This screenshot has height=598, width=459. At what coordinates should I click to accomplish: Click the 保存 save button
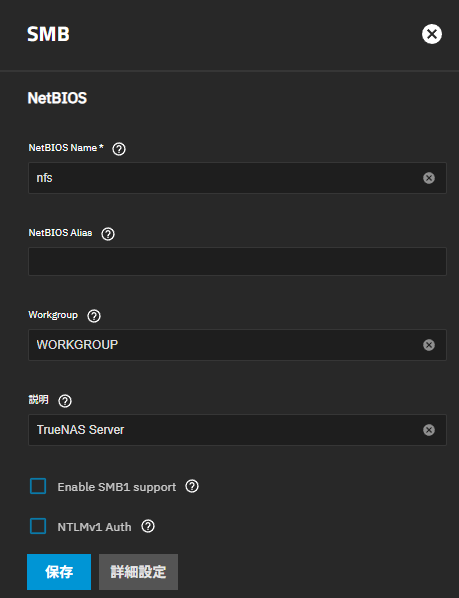pos(59,572)
